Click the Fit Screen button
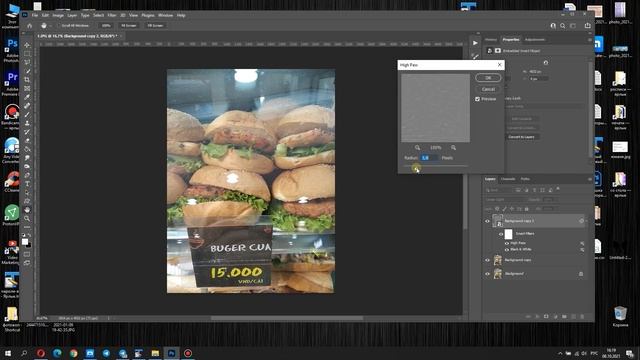 coord(129,26)
